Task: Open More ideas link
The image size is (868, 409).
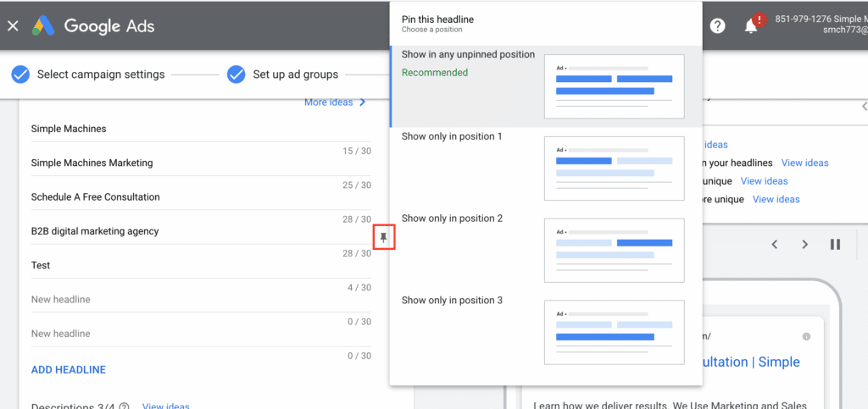Action: pyautogui.click(x=335, y=102)
